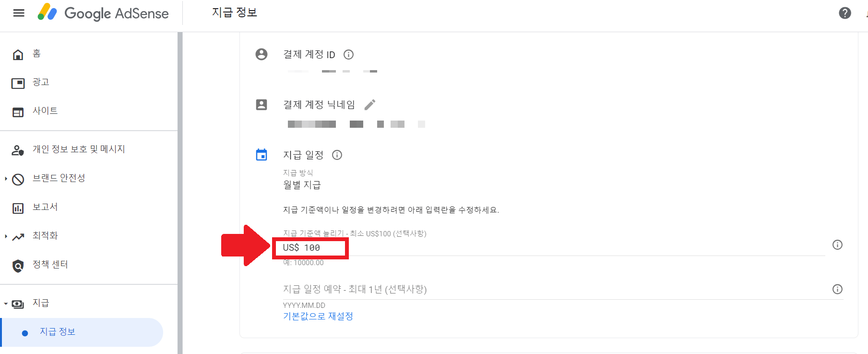
Task: Click the 기본값으로 재설정 link
Action: 318,316
